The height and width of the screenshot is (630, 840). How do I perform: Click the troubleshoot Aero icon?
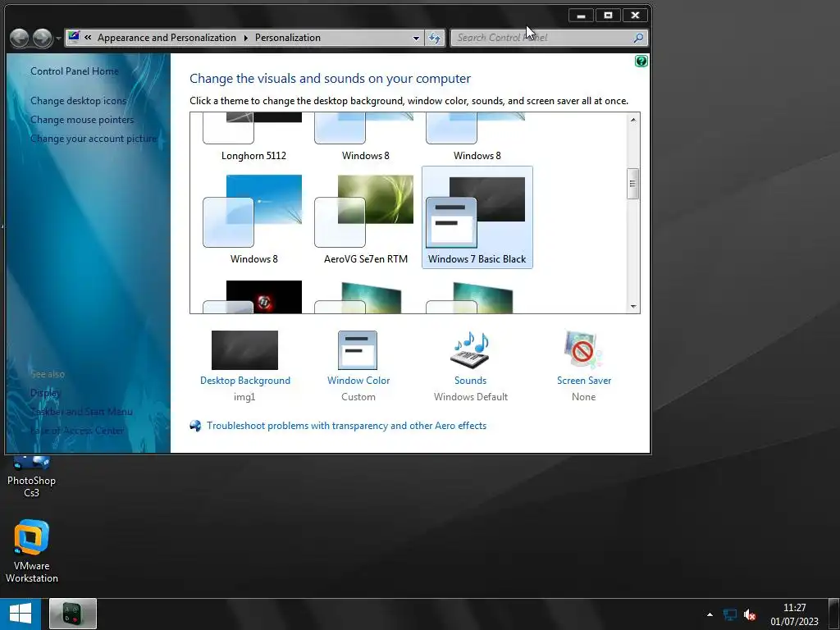(196, 426)
